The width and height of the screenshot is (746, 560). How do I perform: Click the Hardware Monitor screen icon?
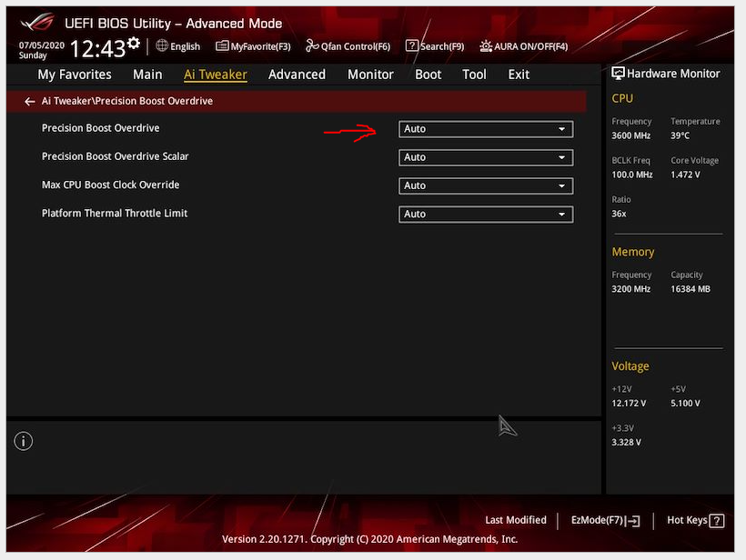[618, 74]
